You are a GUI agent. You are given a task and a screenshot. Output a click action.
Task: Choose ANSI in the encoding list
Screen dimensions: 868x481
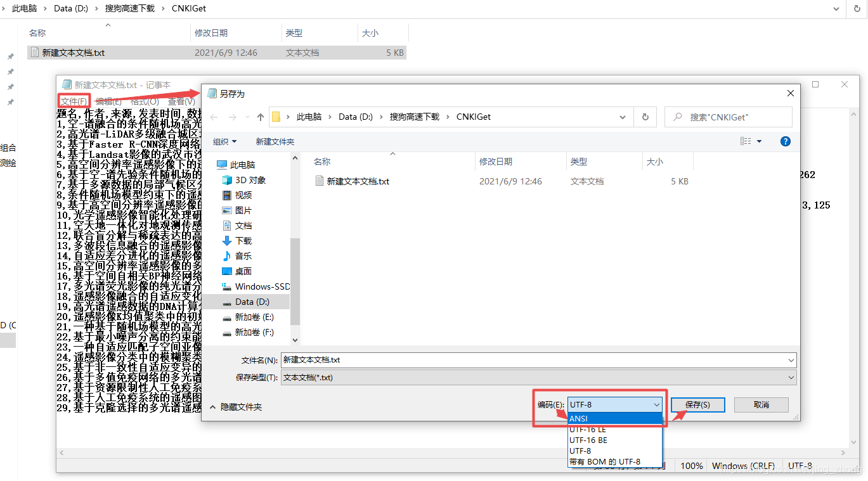(x=615, y=418)
